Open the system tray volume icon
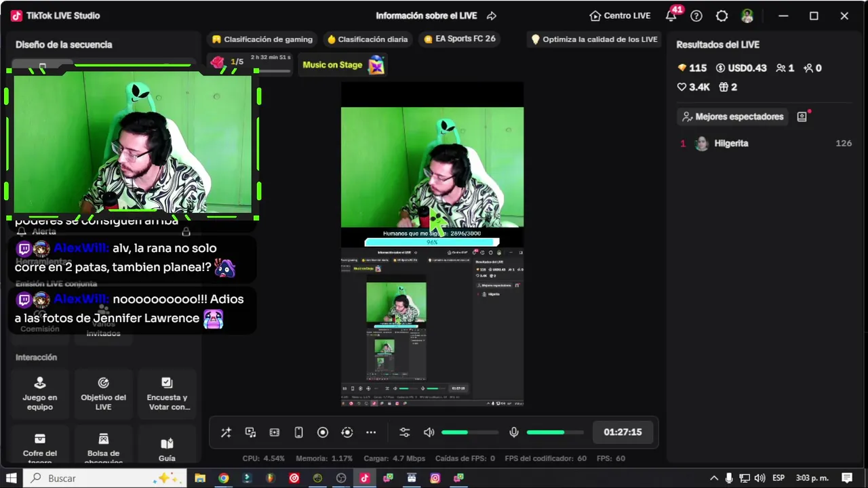Viewport: 868px width, 488px height. pyautogui.click(x=759, y=478)
